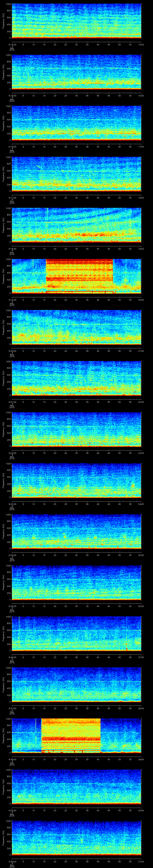Click the yellow broadband burst in 6:28 panel
This screenshot has height=868, width=153.
pyautogui.click(x=71, y=736)
